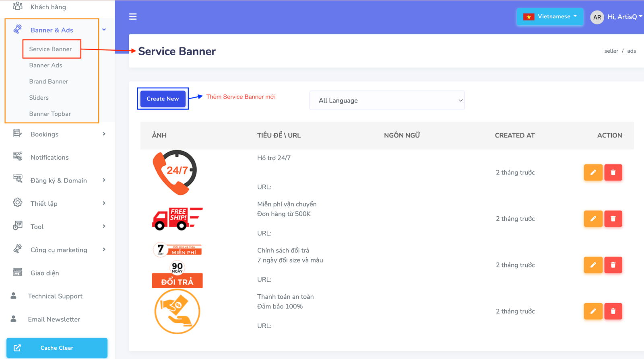Open the Vietnamese language selector
This screenshot has width=644, height=359.
click(x=550, y=17)
